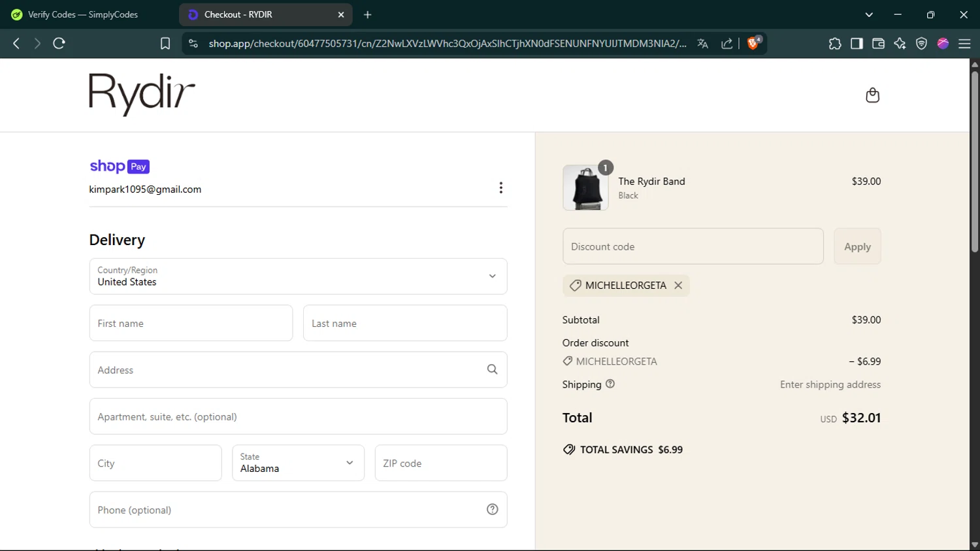Viewport: 980px width, 551px height.
Task: Focus the First name field
Action: point(191,323)
